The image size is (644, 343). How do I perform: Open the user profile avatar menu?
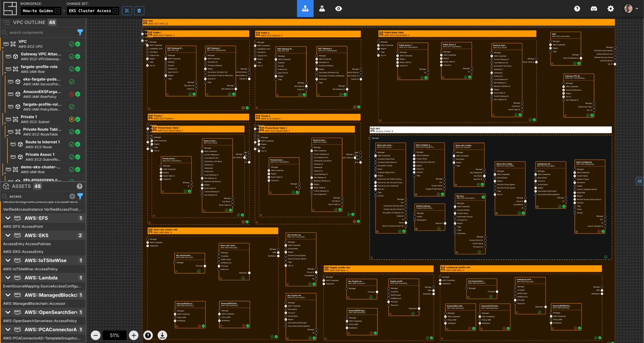[631, 9]
